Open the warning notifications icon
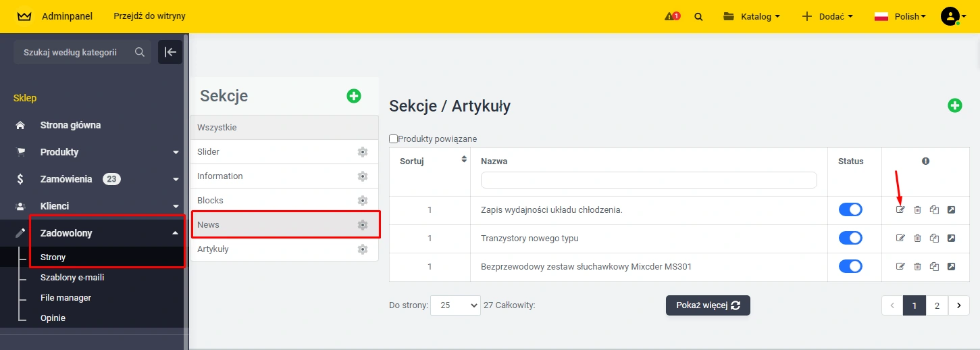This screenshot has width=980, height=350. (x=672, y=16)
